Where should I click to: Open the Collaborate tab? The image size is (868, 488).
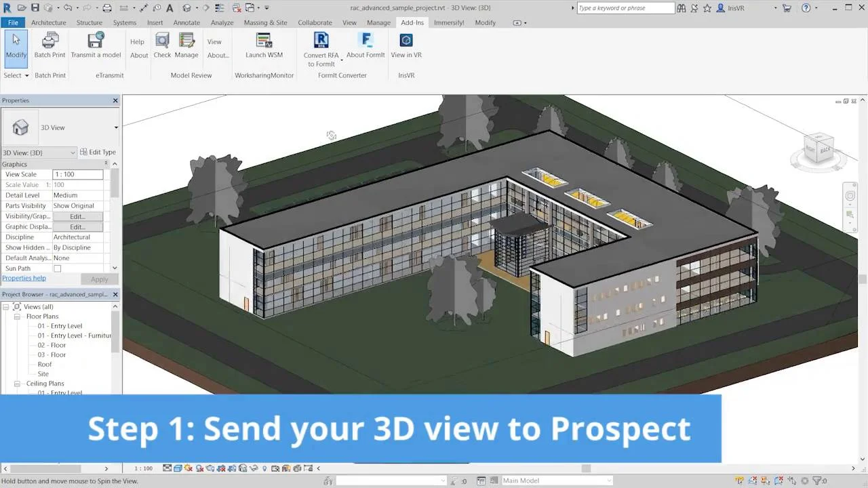pos(315,22)
